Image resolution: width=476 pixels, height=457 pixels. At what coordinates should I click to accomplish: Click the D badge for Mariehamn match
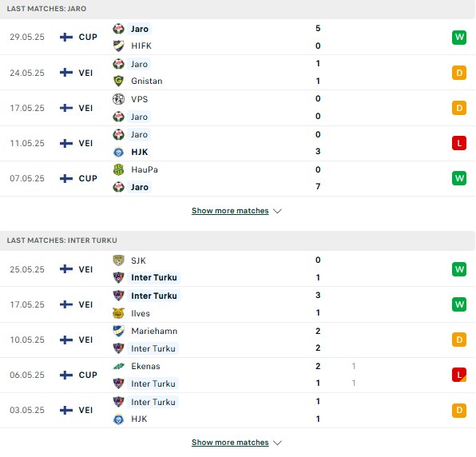point(459,340)
